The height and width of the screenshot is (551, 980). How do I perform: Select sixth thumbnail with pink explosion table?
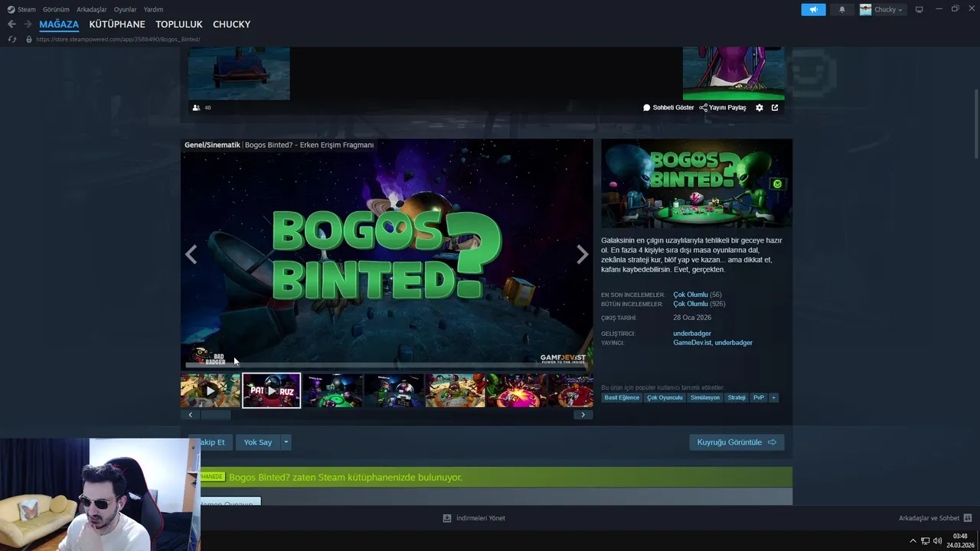[x=517, y=391]
